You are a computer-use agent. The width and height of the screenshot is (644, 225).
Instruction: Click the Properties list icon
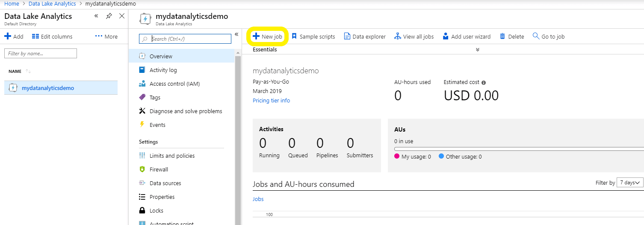coord(142,197)
